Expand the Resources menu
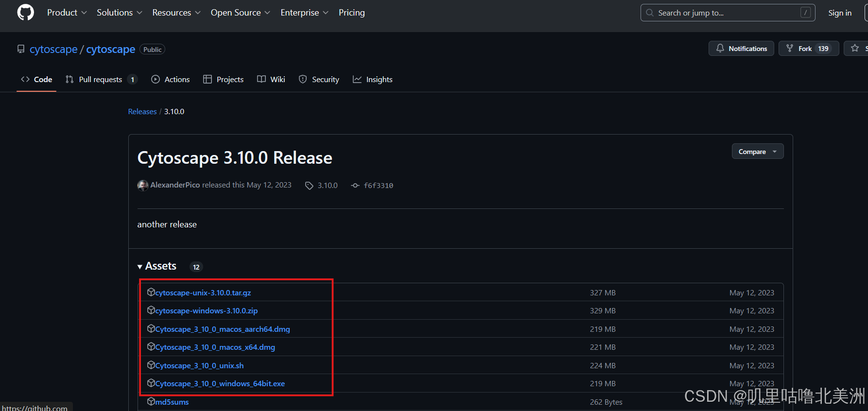 pos(176,13)
